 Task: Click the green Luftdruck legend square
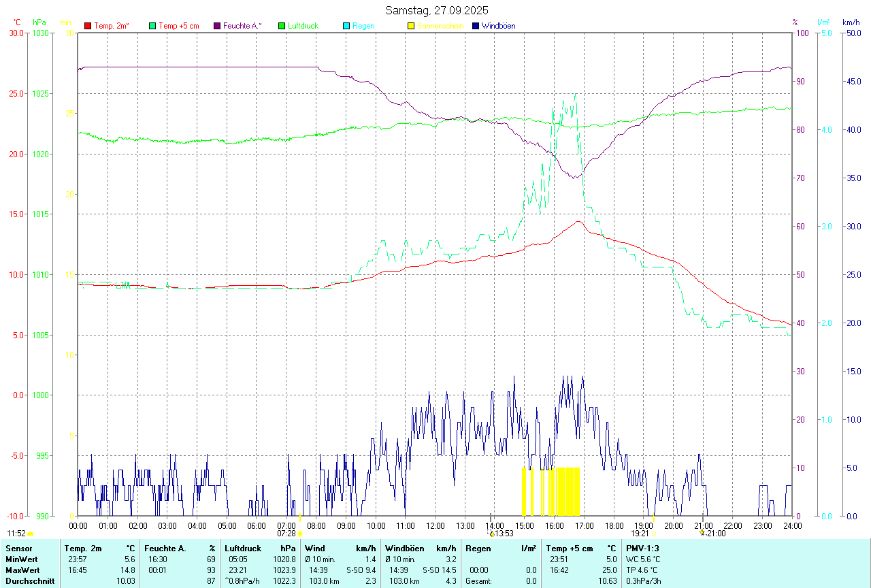[282, 26]
